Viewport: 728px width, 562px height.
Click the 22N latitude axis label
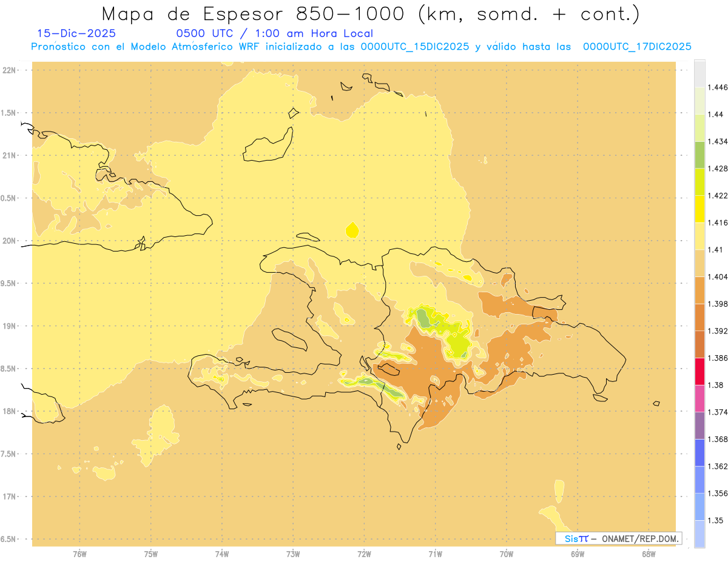(x=10, y=70)
